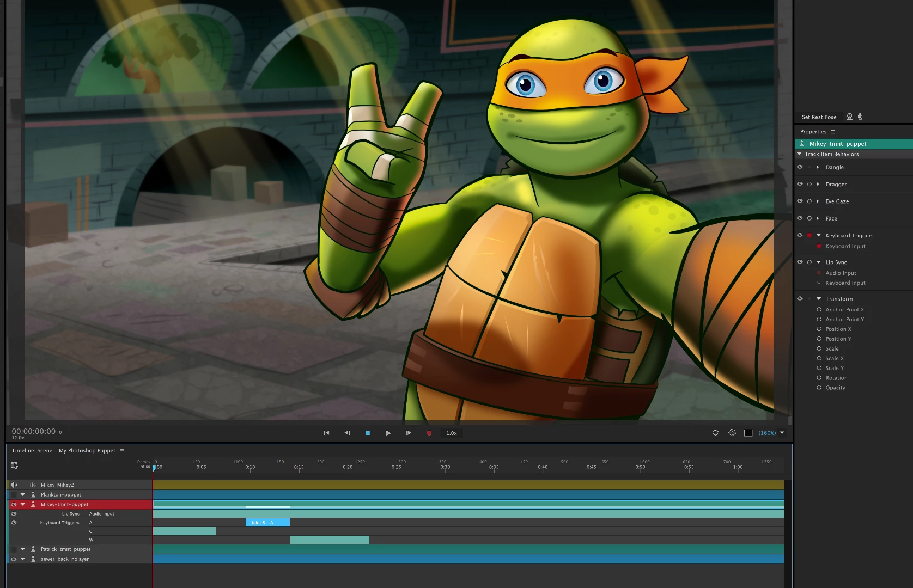Arm the Anchor Point Y parameter
The height and width of the screenshot is (588, 913).
[819, 319]
